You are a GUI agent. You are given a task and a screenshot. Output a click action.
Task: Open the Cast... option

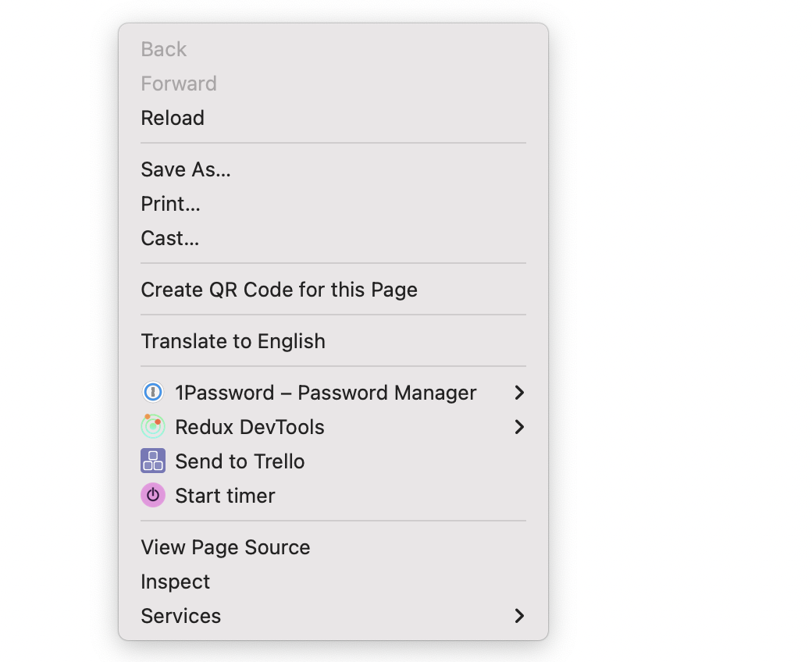pyautogui.click(x=170, y=238)
